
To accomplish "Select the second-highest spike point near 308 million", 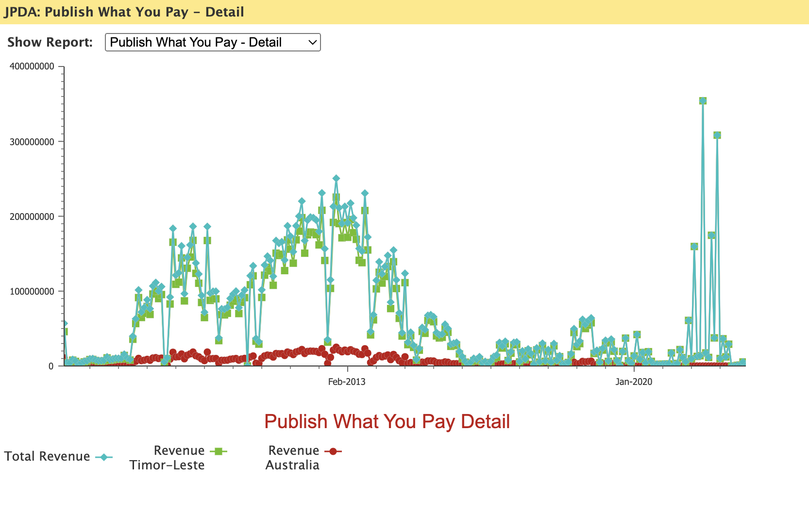I will pyautogui.click(x=717, y=135).
